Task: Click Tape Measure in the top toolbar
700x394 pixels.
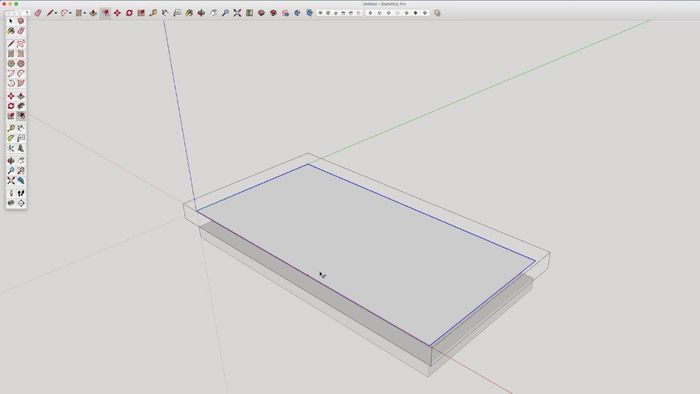Action: pos(154,13)
